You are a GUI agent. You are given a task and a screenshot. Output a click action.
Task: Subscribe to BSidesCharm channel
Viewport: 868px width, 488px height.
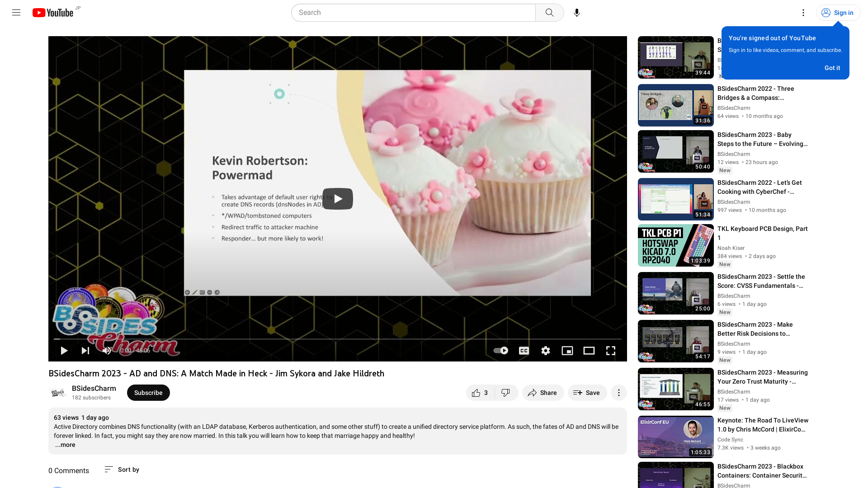tap(148, 393)
